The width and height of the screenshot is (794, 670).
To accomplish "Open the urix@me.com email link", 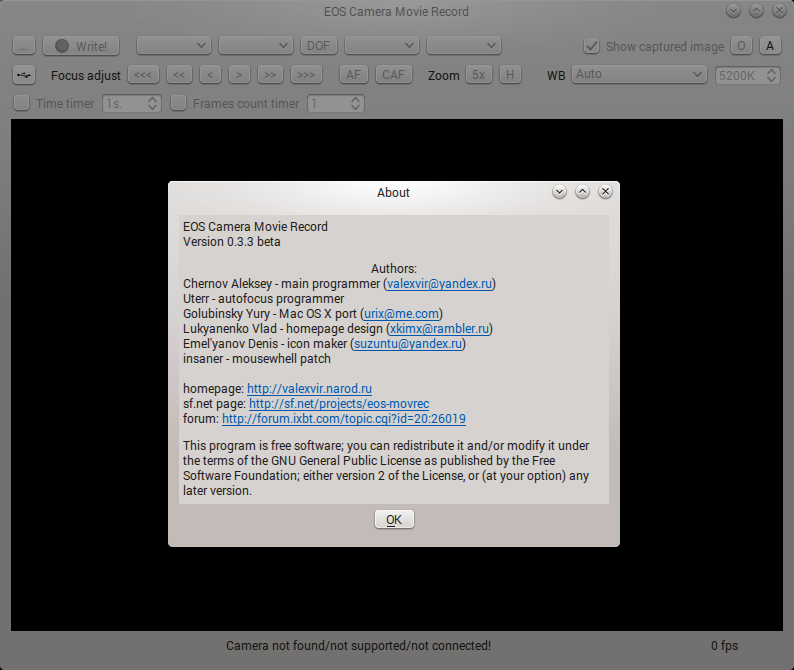I will tap(401, 313).
